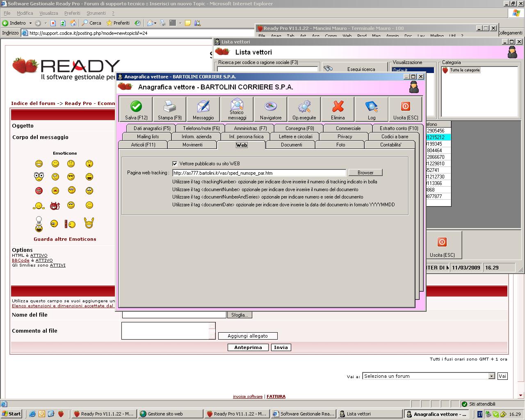The height and width of the screenshot is (420, 525).
Task: Open the Movimenti tab
Action: [x=192, y=145]
